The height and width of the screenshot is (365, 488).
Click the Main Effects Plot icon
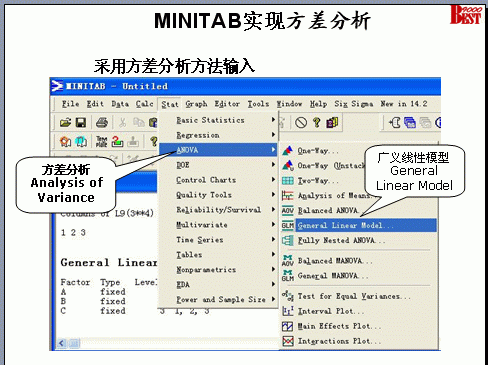point(287,326)
